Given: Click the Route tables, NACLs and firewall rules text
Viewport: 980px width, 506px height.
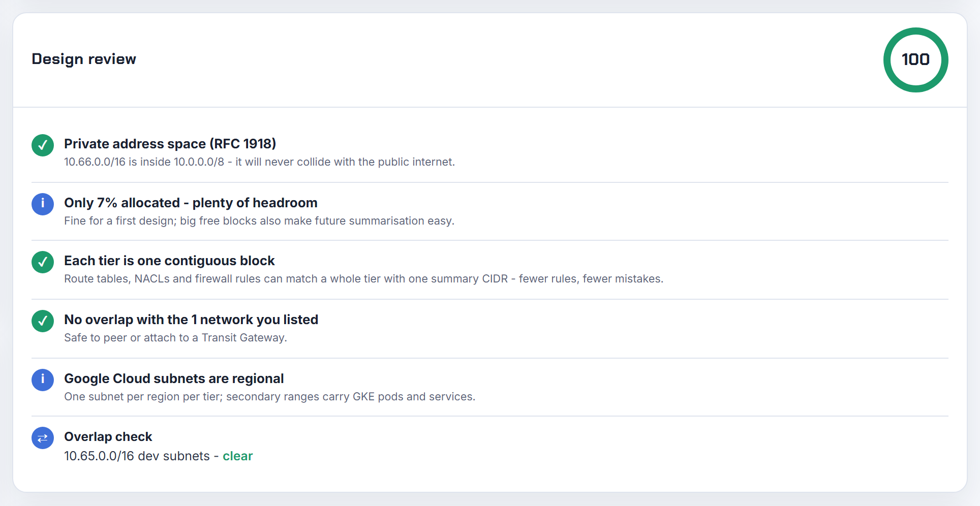Looking at the screenshot, I should 363,279.
